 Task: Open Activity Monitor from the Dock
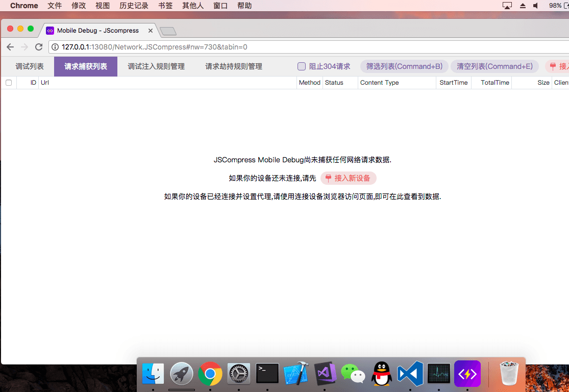439,374
